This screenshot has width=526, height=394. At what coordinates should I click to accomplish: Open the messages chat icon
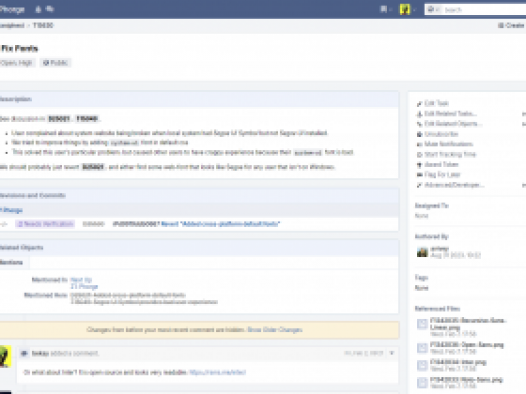pos(50,9)
